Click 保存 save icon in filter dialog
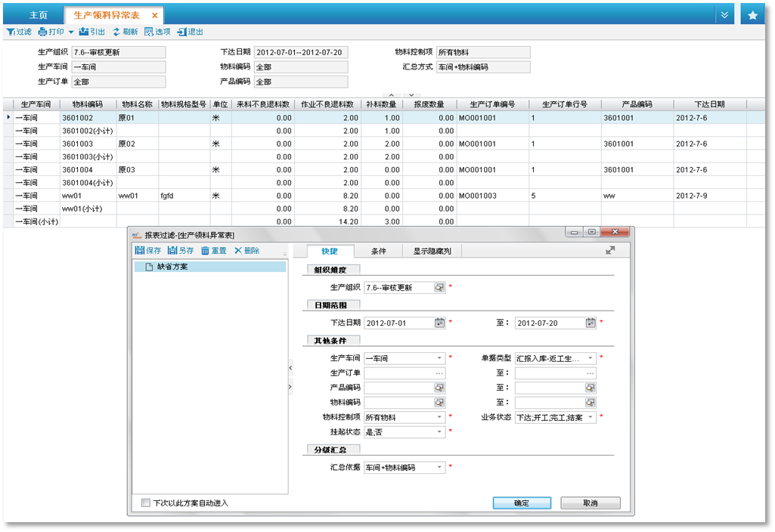This screenshot has height=532, width=775. (x=140, y=250)
